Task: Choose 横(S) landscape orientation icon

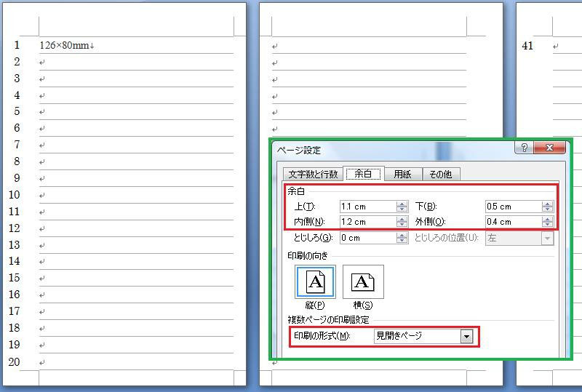Action: (363, 281)
